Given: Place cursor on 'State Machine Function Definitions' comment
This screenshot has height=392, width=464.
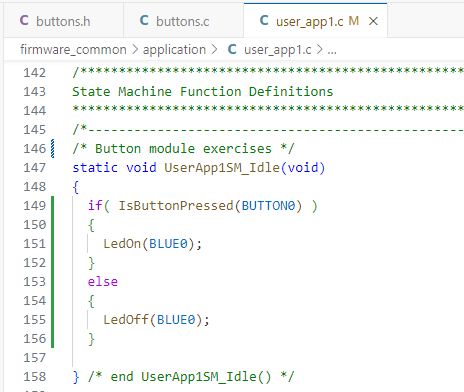Looking at the screenshot, I should (203, 92).
